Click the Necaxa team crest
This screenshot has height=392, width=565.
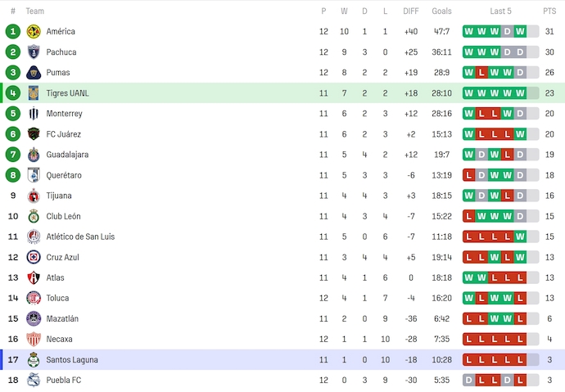pyautogui.click(x=34, y=339)
